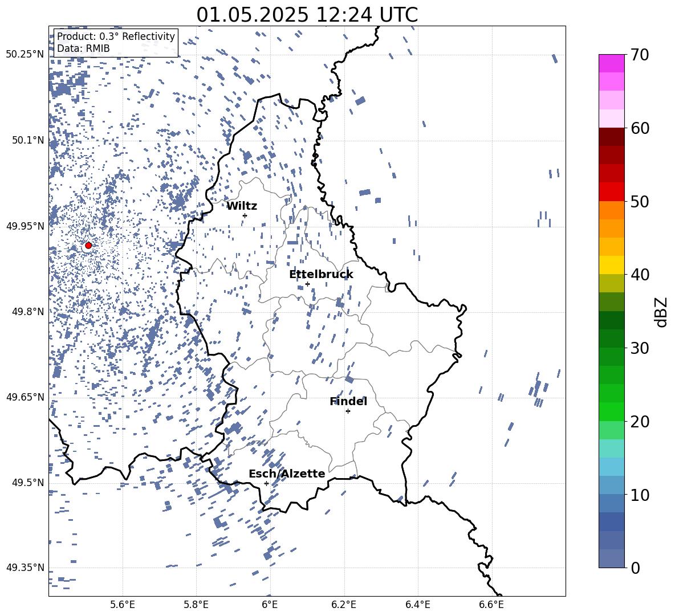
Task: Click the colorbar 70 tick label
Action: pyautogui.click(x=640, y=55)
